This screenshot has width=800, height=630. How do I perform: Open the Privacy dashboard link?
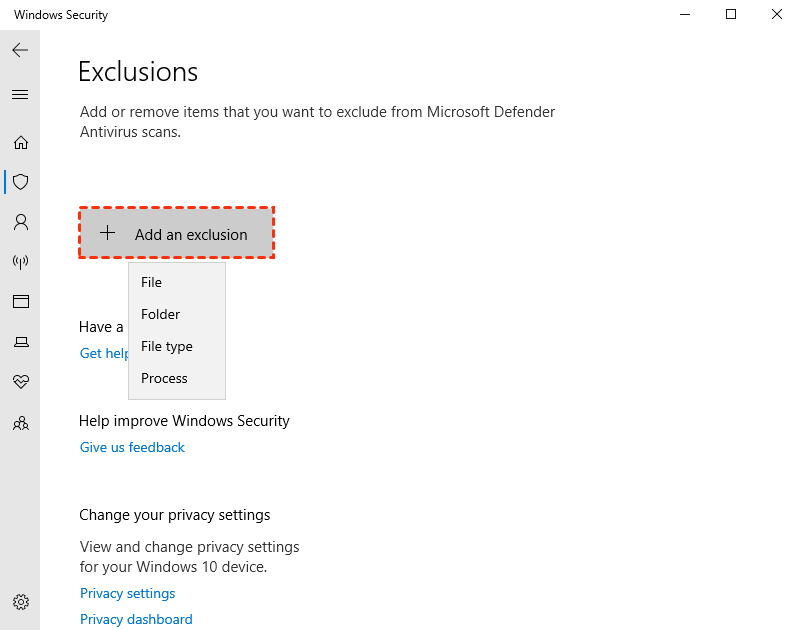136,620
